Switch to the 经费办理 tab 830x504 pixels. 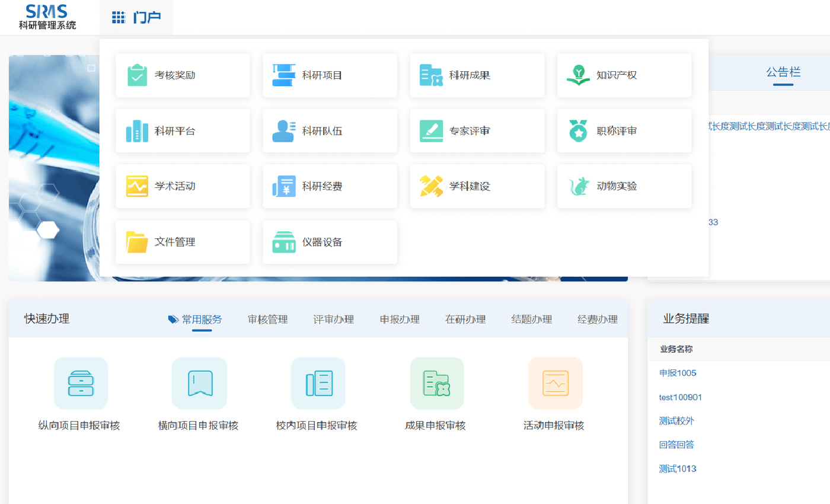(x=597, y=320)
